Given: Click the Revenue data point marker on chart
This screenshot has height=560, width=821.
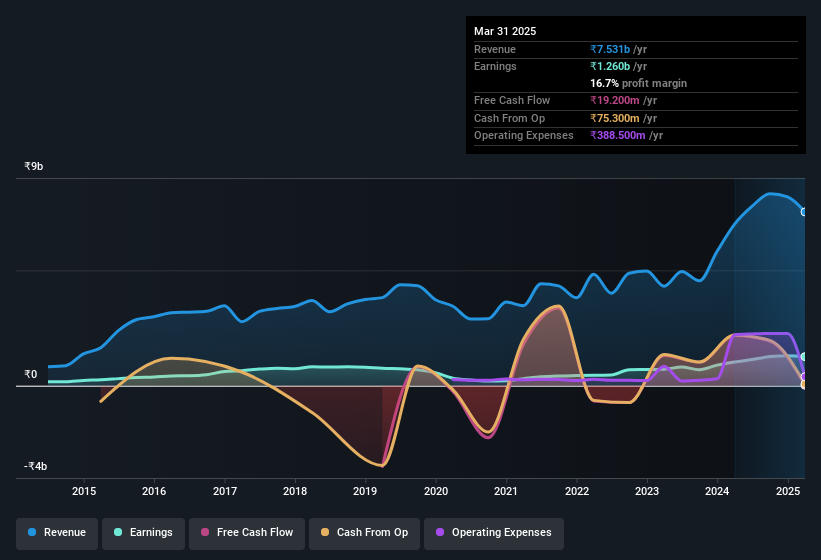Looking at the screenshot, I should (804, 212).
